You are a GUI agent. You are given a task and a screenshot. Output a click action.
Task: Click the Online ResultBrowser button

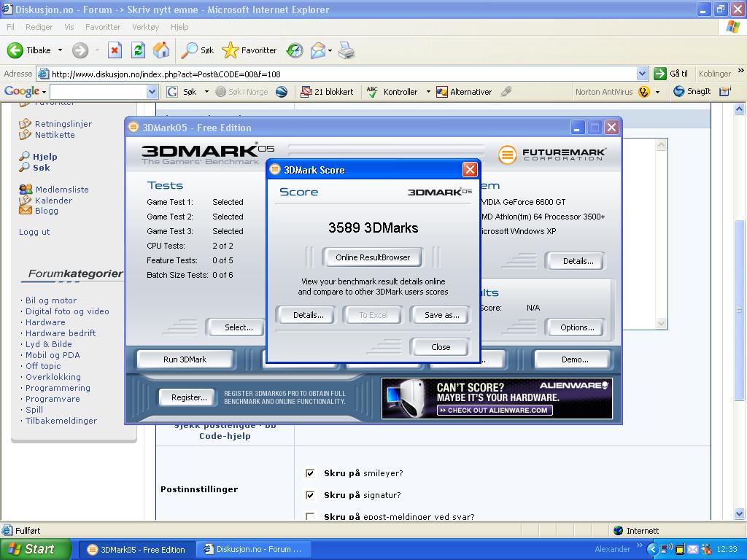click(373, 257)
